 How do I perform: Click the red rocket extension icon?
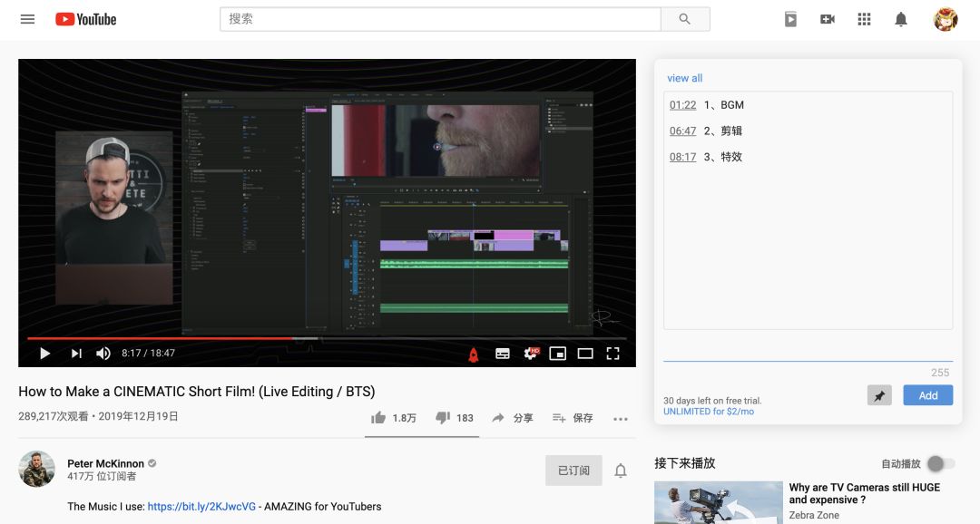tap(474, 354)
